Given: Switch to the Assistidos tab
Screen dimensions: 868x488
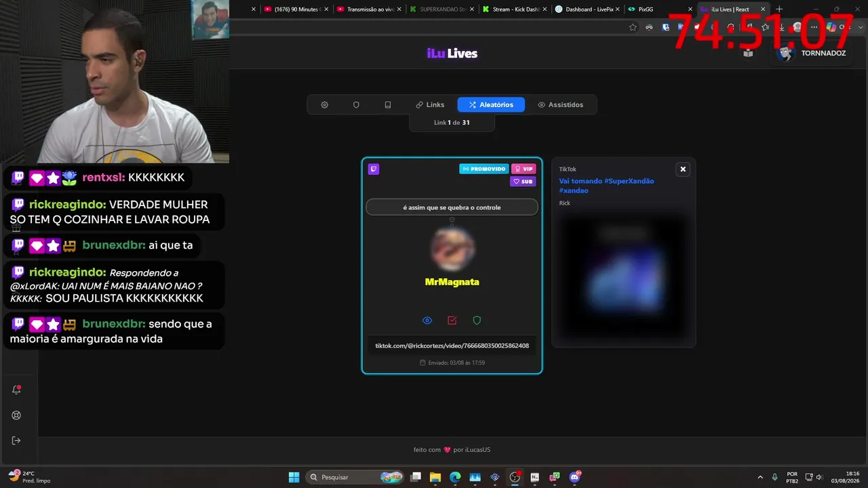Looking at the screenshot, I should [560, 105].
